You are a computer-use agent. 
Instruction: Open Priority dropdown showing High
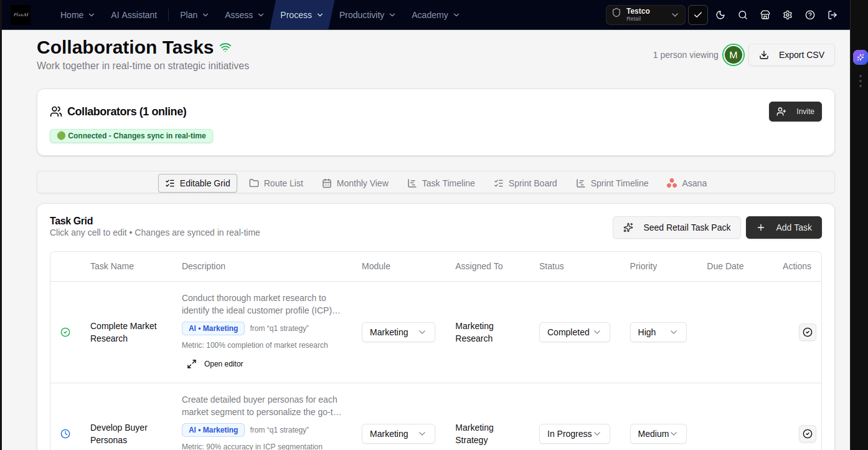[658, 332]
